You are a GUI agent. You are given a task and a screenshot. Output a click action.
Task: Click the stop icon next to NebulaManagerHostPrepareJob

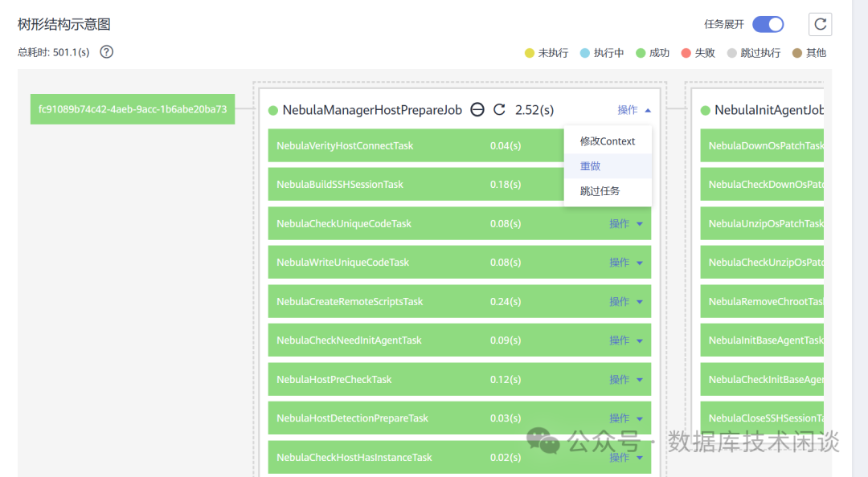[477, 109]
